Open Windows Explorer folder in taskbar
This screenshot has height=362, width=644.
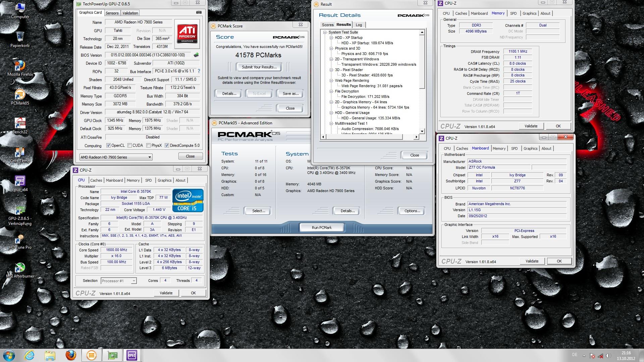point(50,355)
